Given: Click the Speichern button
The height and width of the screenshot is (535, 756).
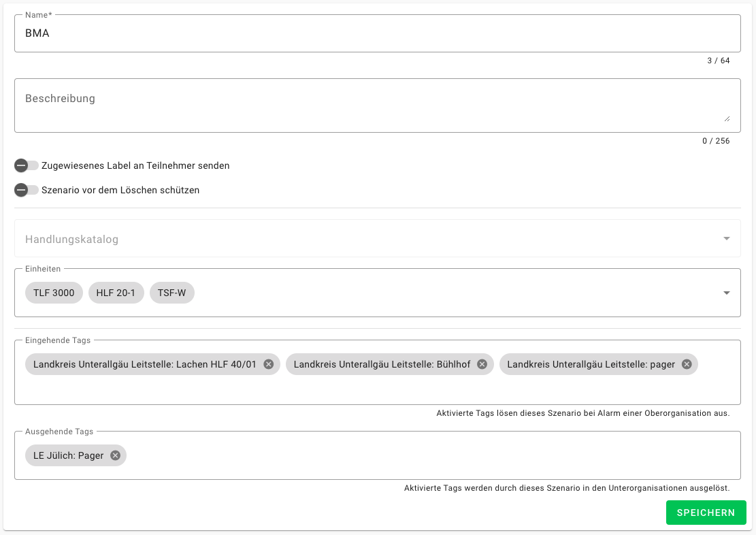Looking at the screenshot, I should click(706, 513).
